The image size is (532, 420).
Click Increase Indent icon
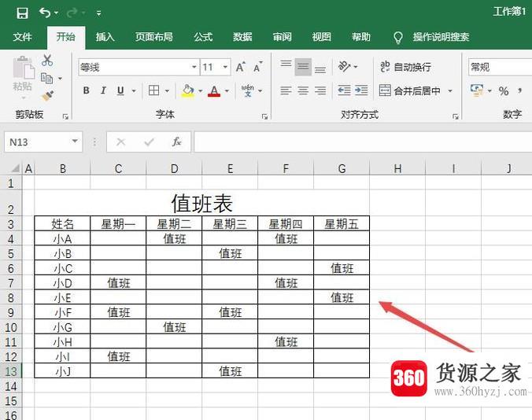[x=361, y=90]
